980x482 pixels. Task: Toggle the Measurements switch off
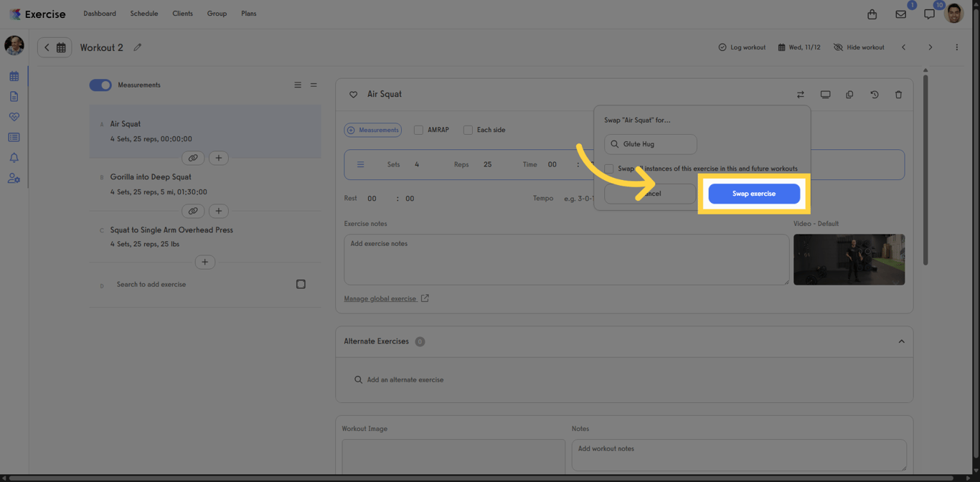[100, 85]
